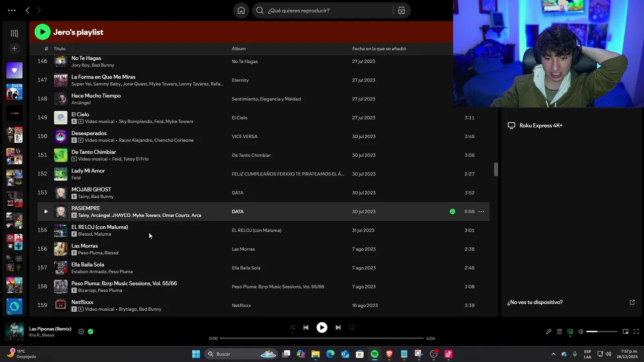Open the three-dot app menu

click(x=12, y=10)
